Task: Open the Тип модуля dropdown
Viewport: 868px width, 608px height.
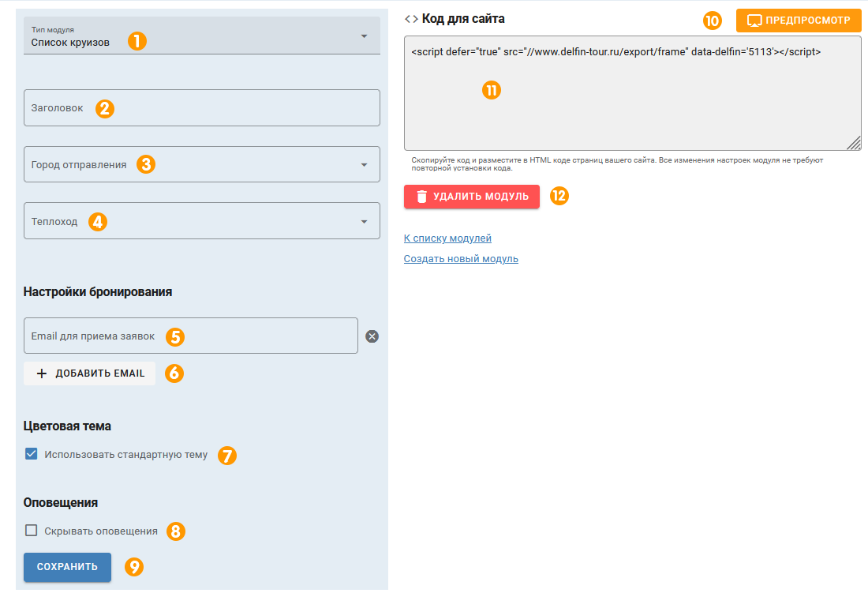Action: [x=202, y=36]
